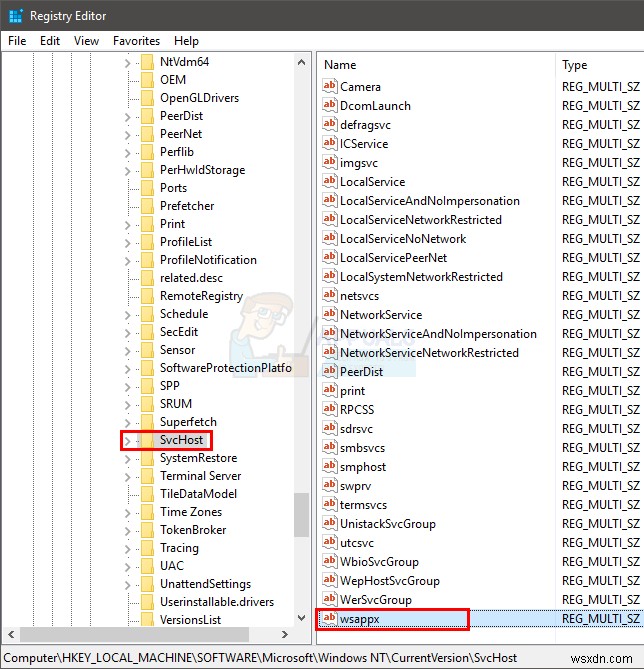
Task: Select the print value in list
Action: 352,391
